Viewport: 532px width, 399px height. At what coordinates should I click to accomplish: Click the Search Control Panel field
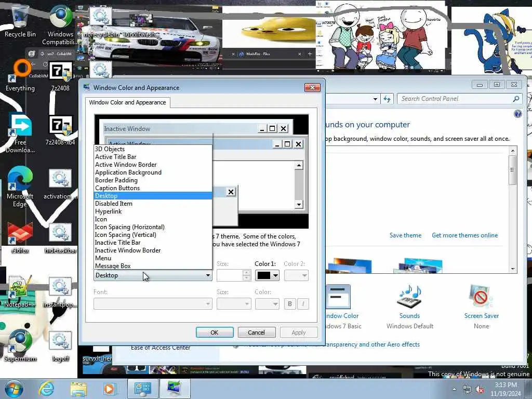(455, 99)
